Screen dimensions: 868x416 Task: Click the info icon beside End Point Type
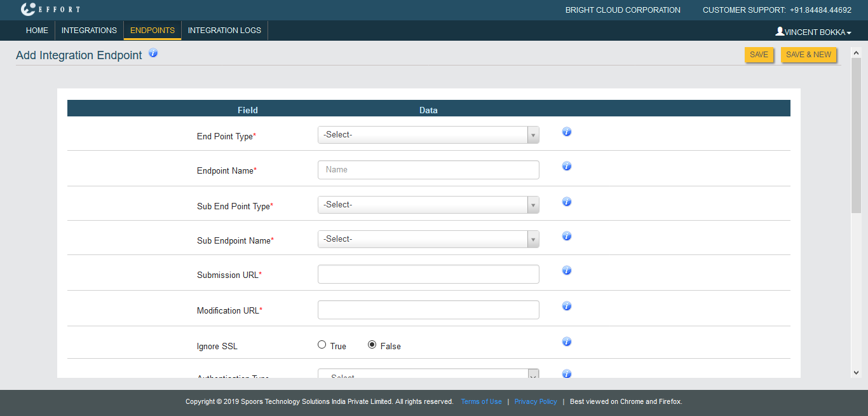click(567, 132)
